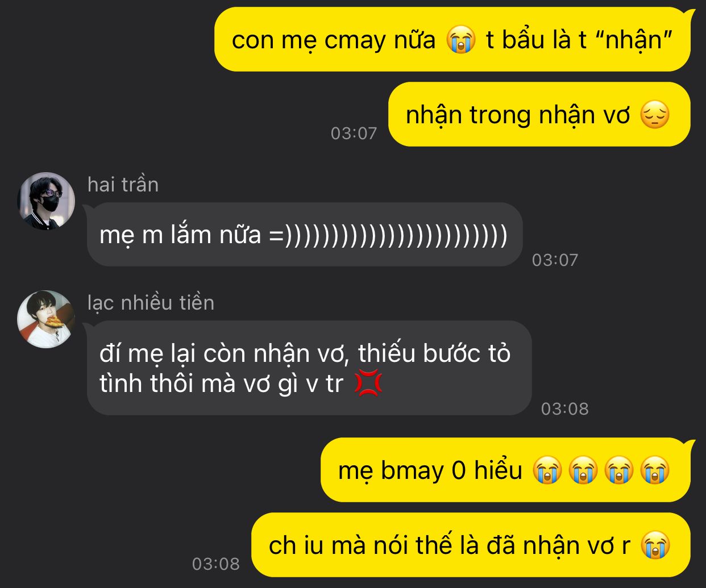Select the yellow bubble "mẹ bmay 0 hiểu"
Screen dimensions: 706x588
tap(506, 470)
